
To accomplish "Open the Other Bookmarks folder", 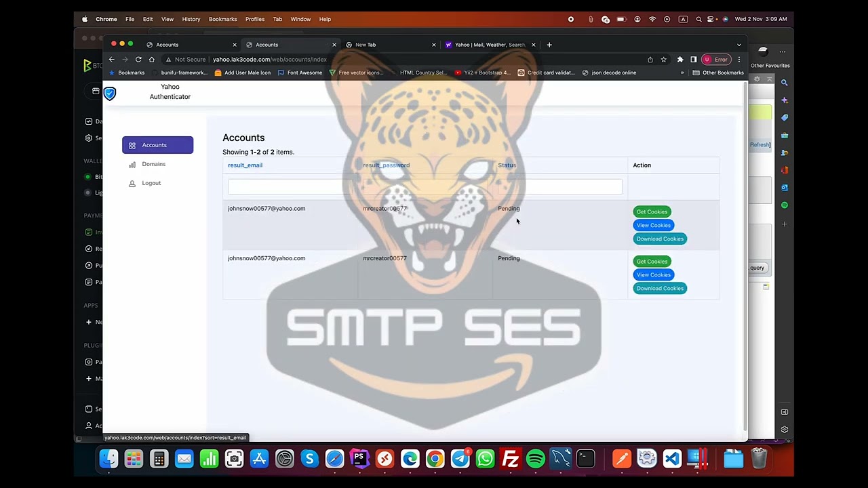I will tap(718, 73).
